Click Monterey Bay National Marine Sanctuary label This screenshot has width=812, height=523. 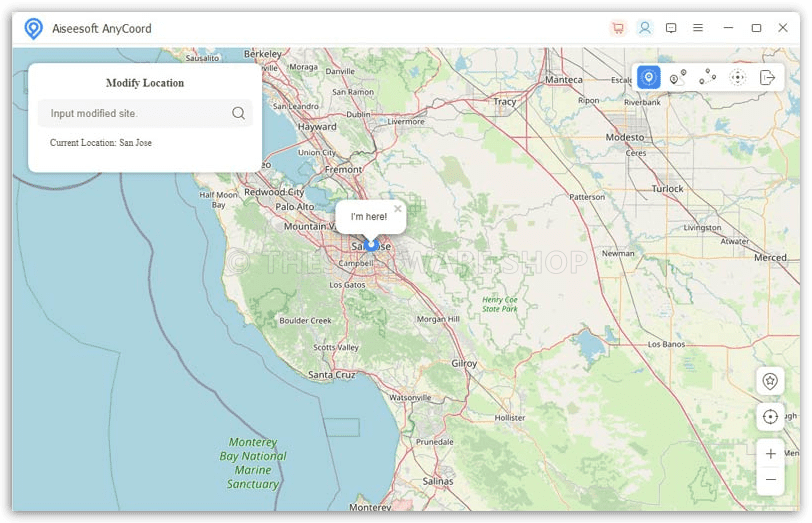pos(253,463)
